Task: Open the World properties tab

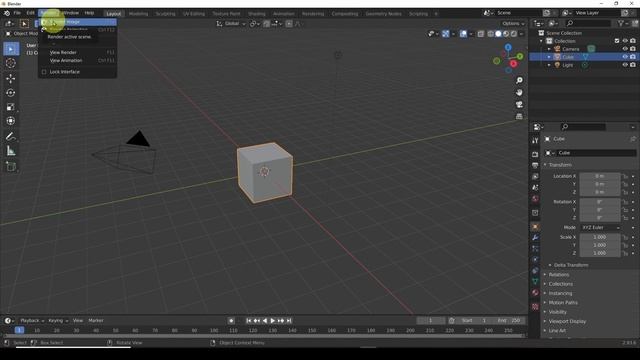Action: tap(535, 199)
